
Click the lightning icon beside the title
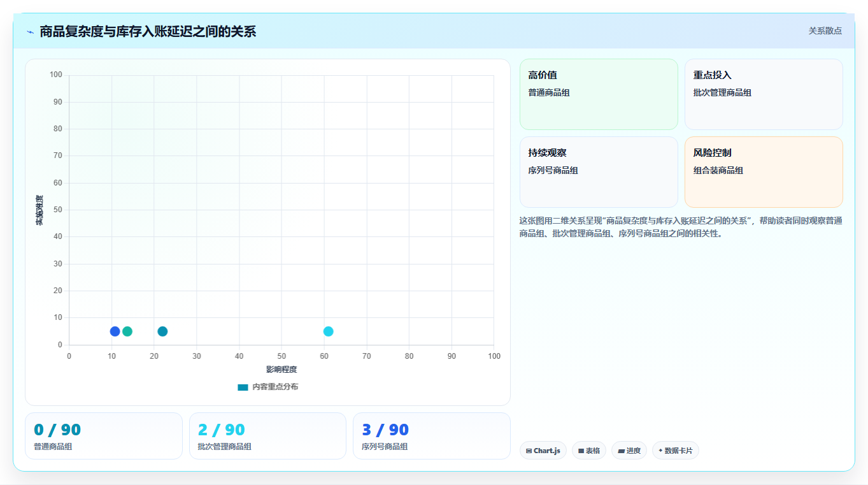[x=30, y=32]
